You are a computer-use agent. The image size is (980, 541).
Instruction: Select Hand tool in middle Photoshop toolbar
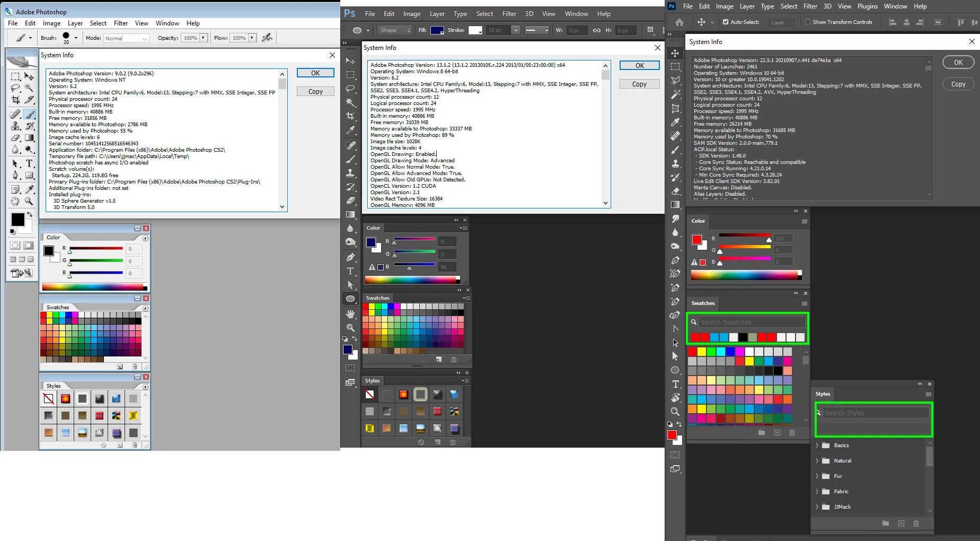tap(350, 314)
